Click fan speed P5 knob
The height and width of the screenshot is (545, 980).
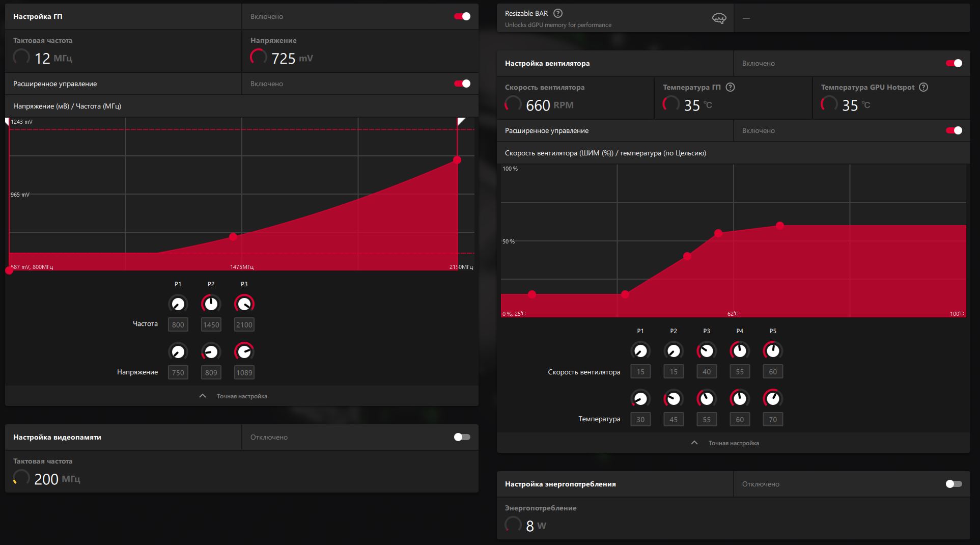click(773, 351)
